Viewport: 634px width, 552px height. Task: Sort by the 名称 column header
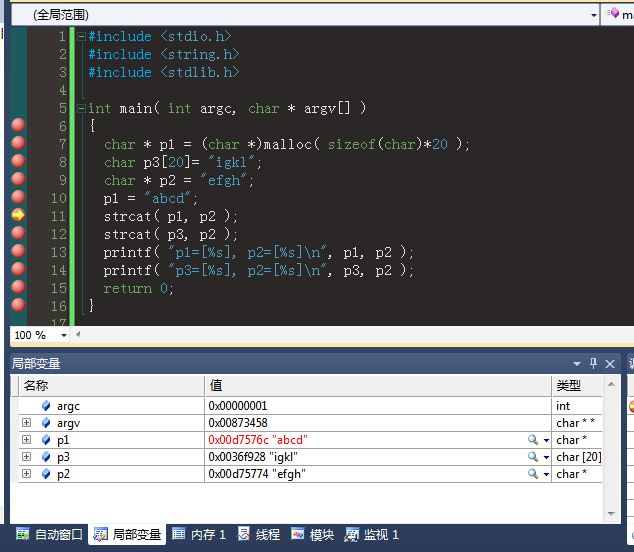click(112, 385)
